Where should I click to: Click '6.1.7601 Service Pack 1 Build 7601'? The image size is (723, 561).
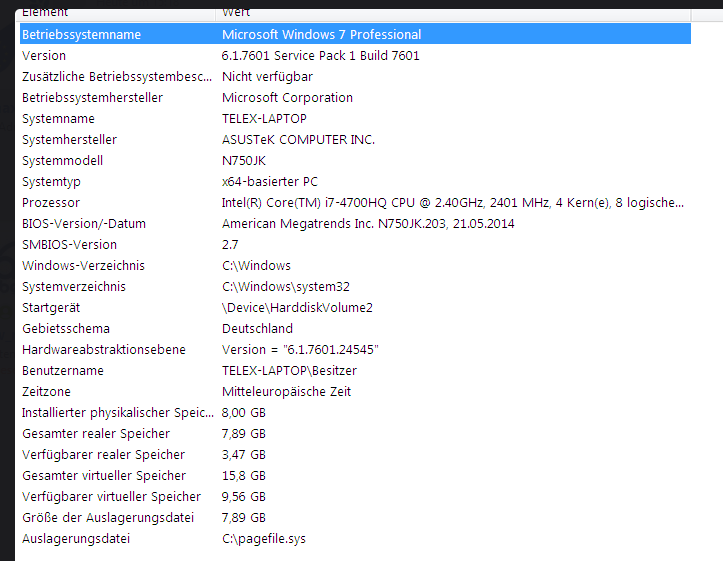click(x=320, y=56)
